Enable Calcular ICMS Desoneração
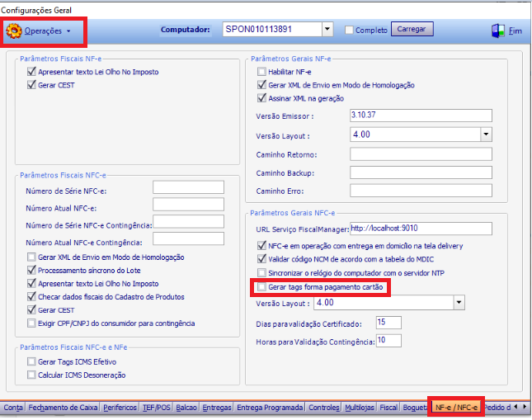This screenshot has height=420, width=532. pos(31,375)
